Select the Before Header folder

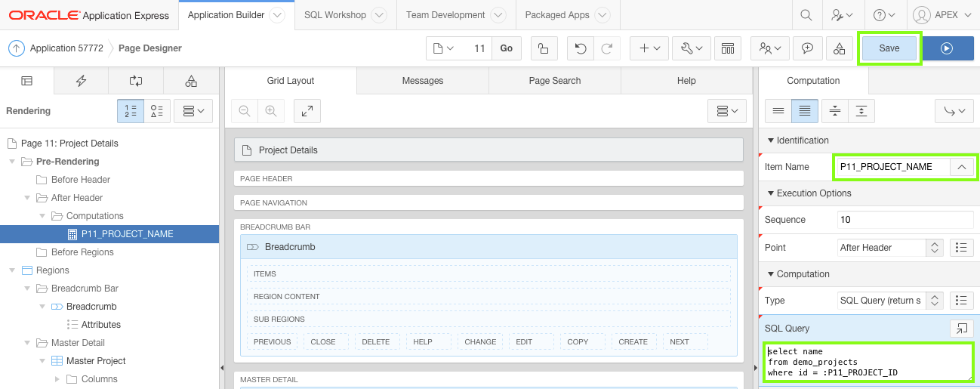coord(81,180)
